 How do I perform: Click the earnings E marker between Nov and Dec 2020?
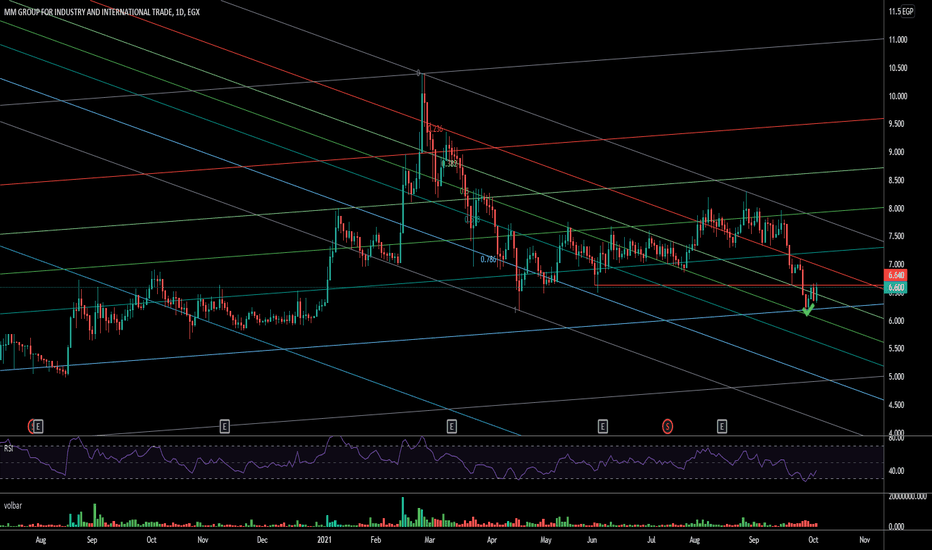click(225, 426)
